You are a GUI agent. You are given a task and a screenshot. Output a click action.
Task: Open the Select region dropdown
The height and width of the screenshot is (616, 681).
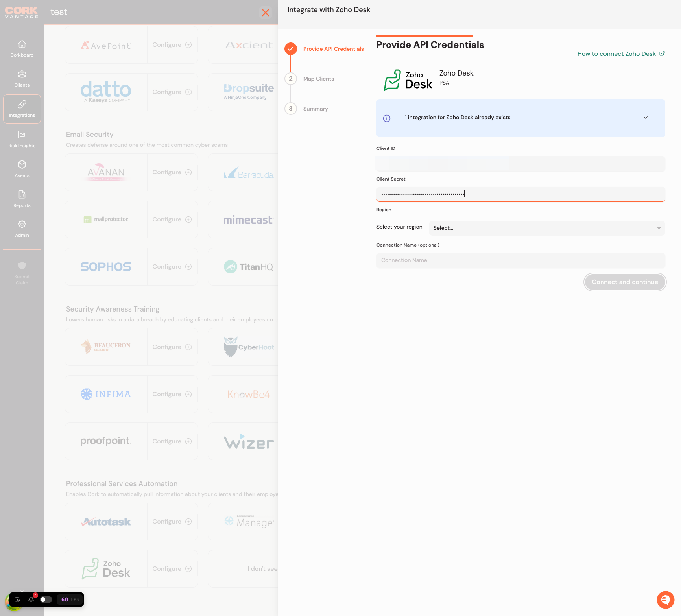coord(547,228)
